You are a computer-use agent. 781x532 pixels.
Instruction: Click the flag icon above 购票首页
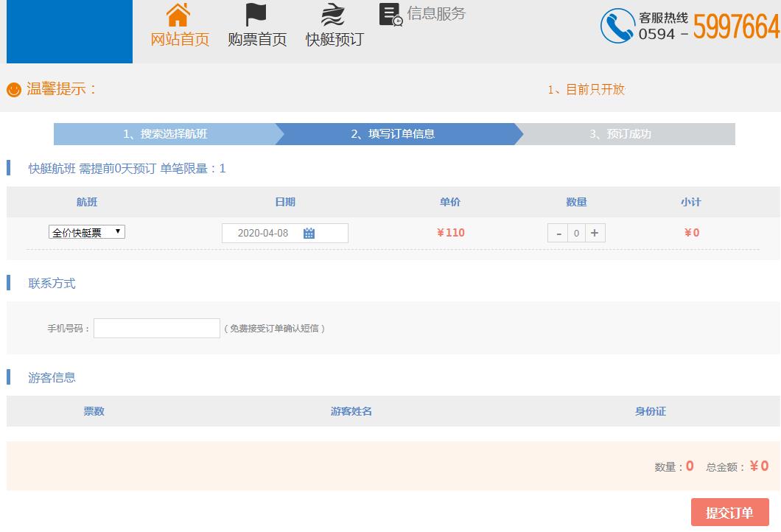(256, 15)
